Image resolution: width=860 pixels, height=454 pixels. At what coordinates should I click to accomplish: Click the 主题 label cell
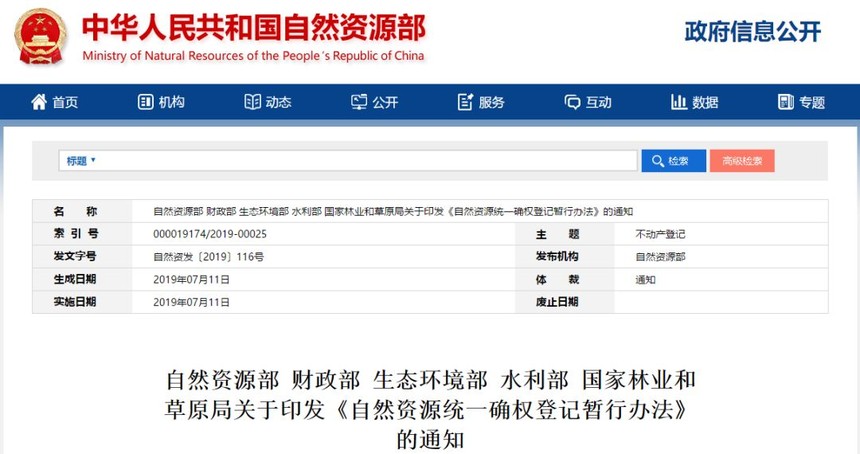(x=565, y=234)
